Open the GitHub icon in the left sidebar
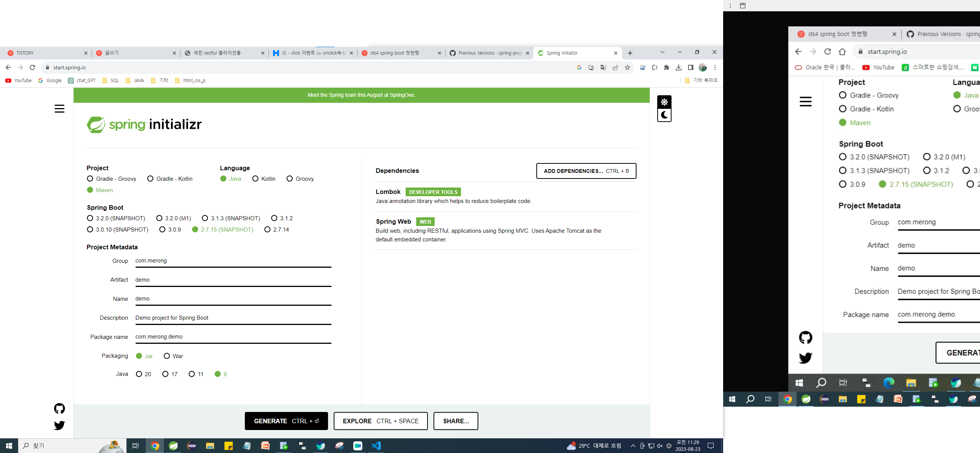 click(60, 409)
